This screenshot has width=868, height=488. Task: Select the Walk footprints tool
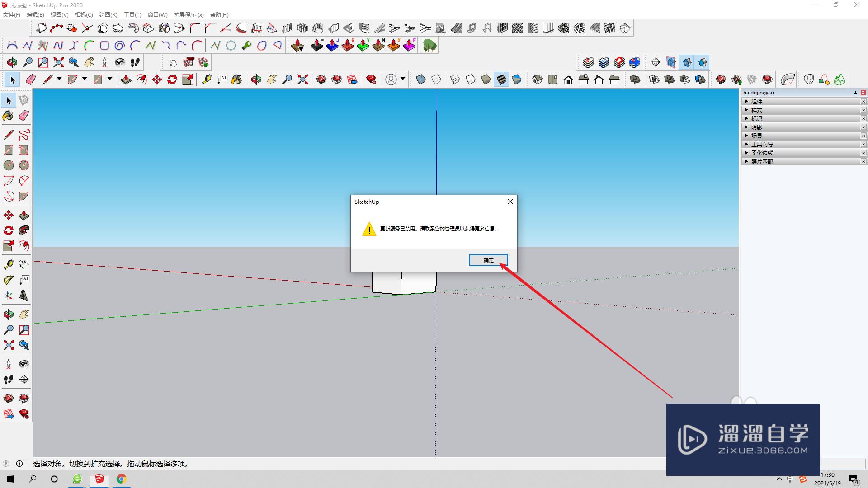pyautogui.click(x=8, y=380)
